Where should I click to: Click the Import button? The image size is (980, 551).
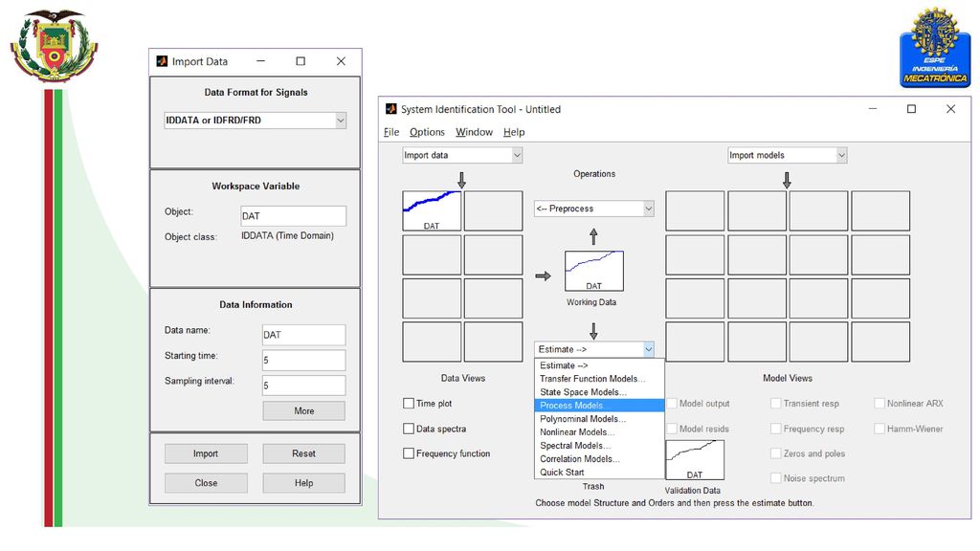click(x=206, y=453)
